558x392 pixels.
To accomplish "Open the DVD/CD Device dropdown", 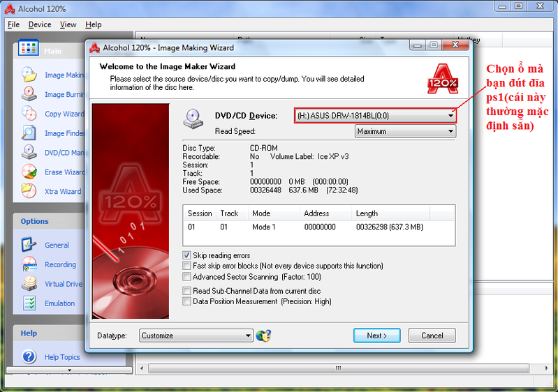I will pos(375,116).
